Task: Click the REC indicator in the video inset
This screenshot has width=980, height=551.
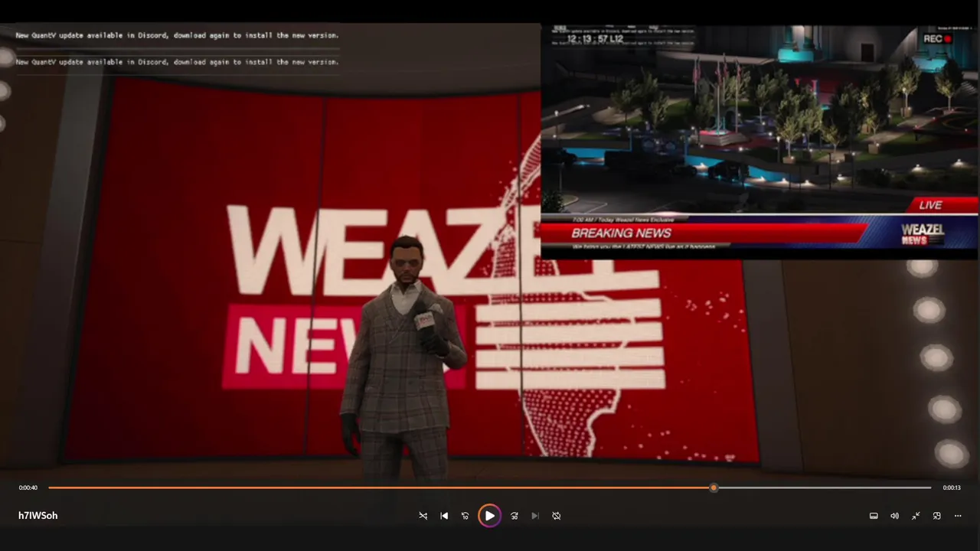Action: [937, 39]
